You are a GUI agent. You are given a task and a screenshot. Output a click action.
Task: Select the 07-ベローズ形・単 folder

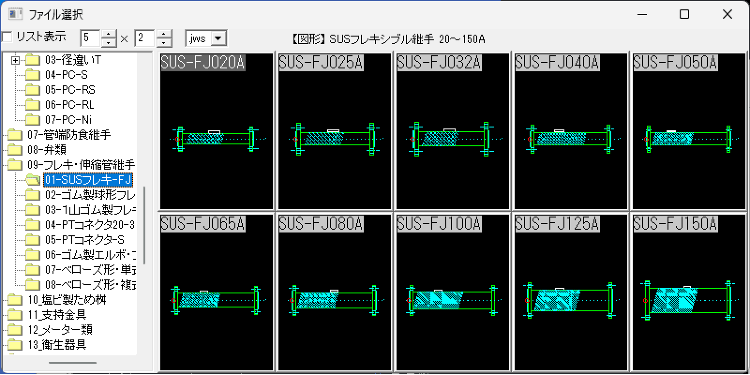[x=90, y=270]
